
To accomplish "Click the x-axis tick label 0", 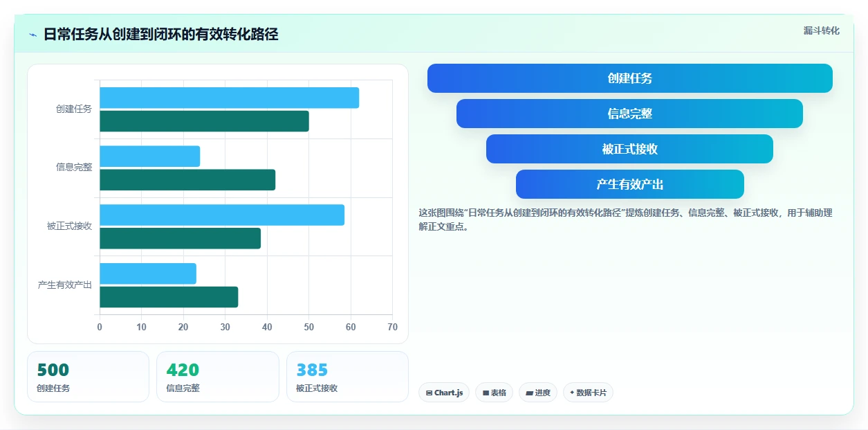I will pos(100,327).
